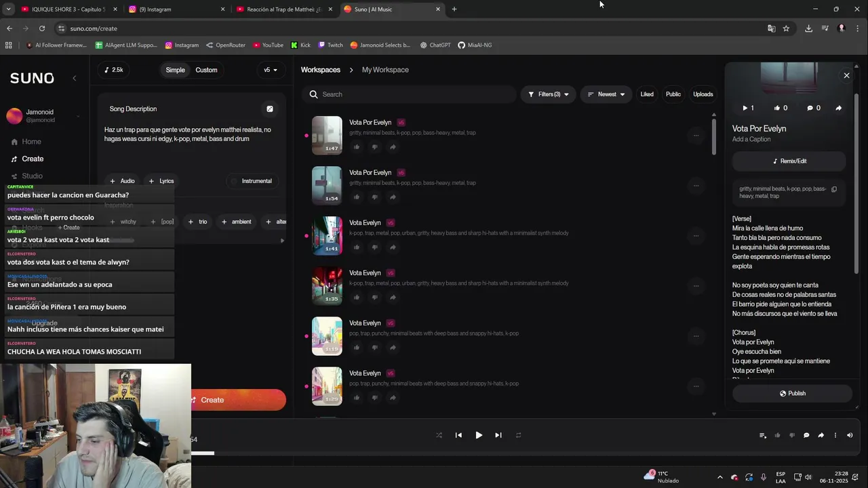Viewport: 868px width, 488px height.
Task: Share the Vota Evelyn 1:35 track
Action: pos(393,298)
